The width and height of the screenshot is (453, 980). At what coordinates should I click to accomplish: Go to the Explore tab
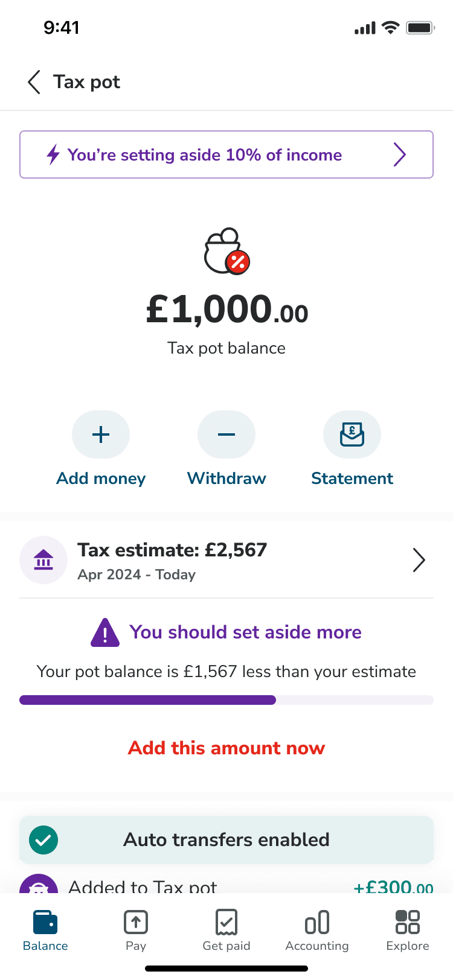pos(408,930)
